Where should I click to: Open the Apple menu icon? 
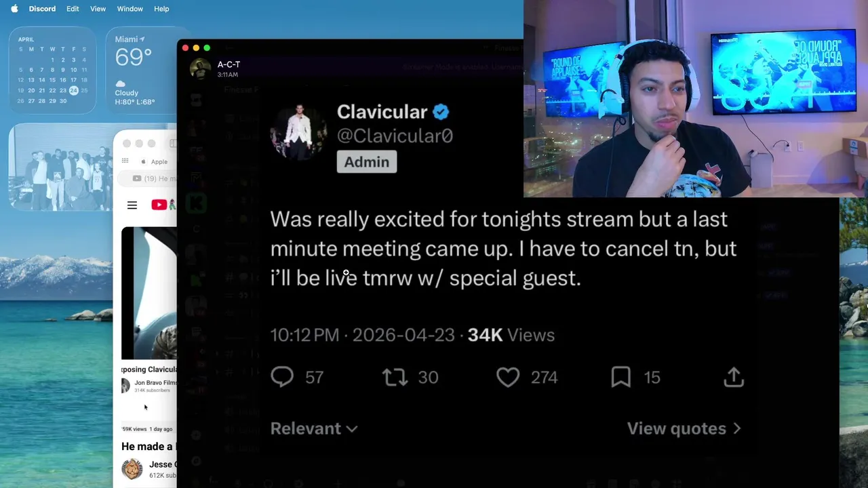pos(14,9)
